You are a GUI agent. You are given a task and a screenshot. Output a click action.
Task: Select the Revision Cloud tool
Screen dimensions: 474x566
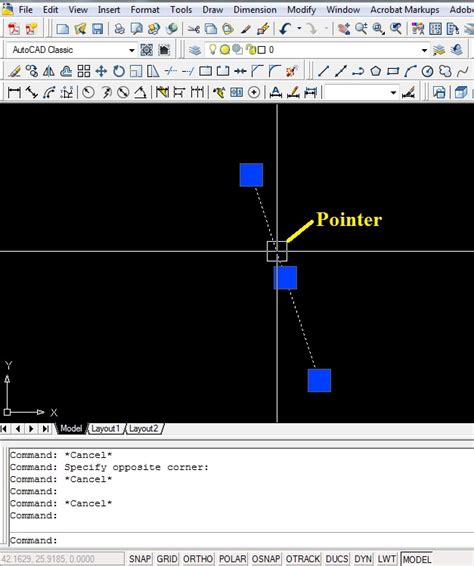point(445,71)
